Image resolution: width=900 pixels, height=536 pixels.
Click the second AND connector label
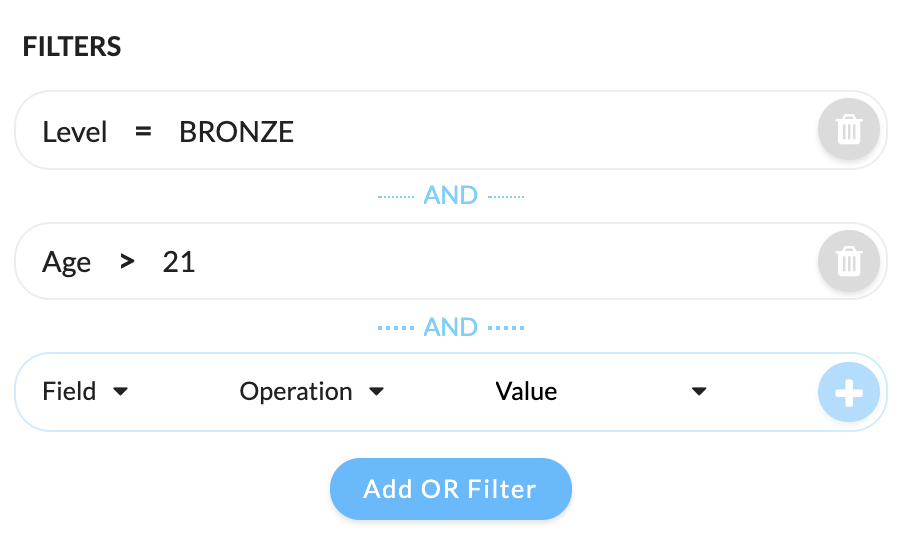451,328
